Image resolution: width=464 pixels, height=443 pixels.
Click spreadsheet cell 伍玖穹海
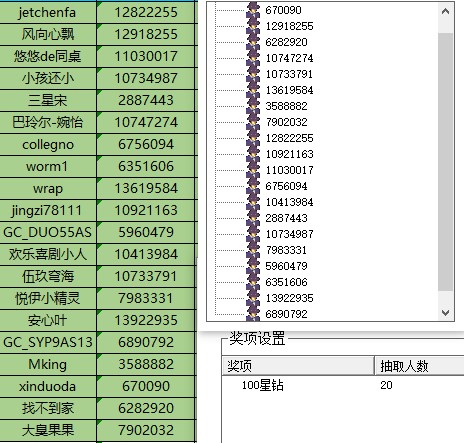48,276
